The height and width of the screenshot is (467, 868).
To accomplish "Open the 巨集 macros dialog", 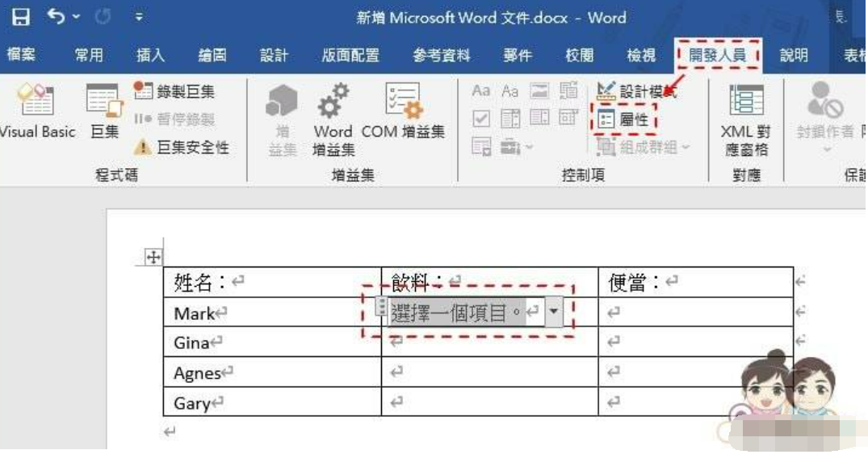I will (x=104, y=113).
